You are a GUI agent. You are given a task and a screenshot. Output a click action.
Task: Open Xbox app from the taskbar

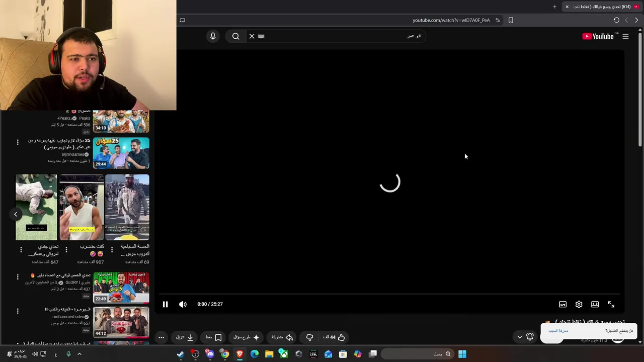[284, 354]
